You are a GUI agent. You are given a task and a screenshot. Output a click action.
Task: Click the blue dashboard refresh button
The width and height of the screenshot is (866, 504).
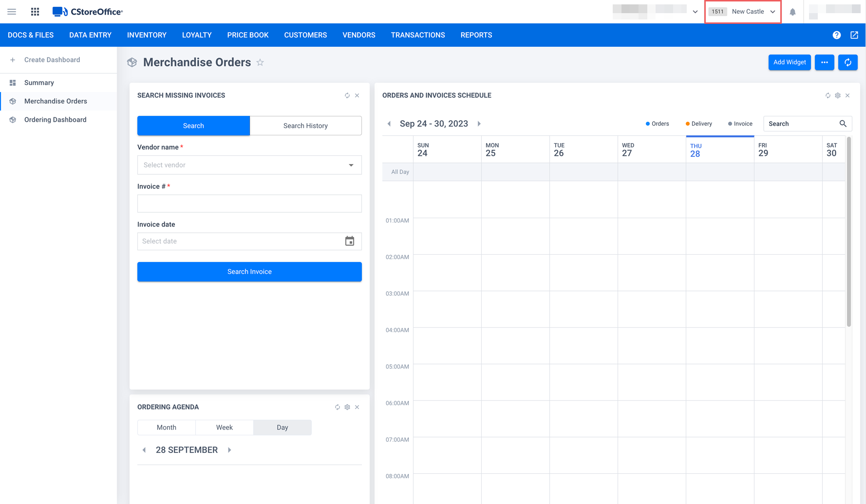coord(847,62)
